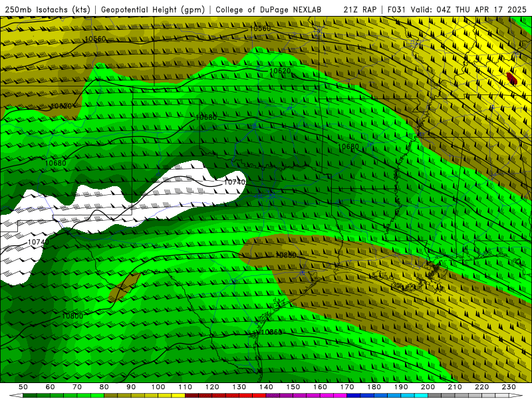The image size is (532, 399).
Task: Click the 210 label on color scale
Action: [455, 387]
